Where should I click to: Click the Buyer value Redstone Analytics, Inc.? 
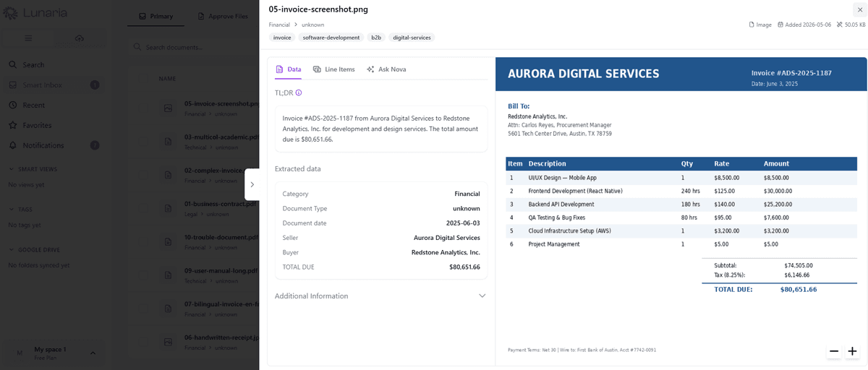pos(446,252)
